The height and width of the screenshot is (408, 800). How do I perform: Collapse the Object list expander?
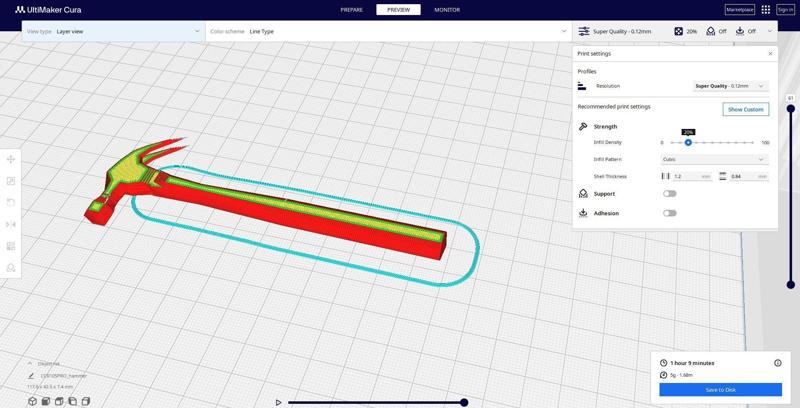coord(30,364)
